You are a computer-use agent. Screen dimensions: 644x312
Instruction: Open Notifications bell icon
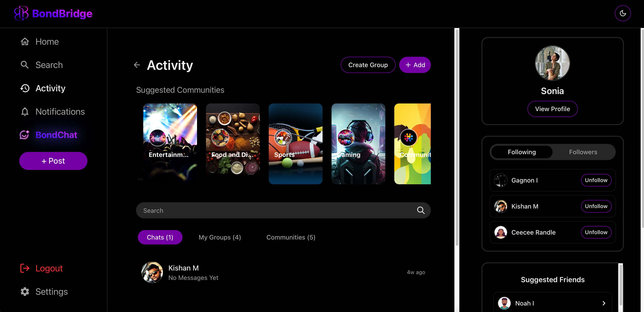pyautogui.click(x=25, y=112)
